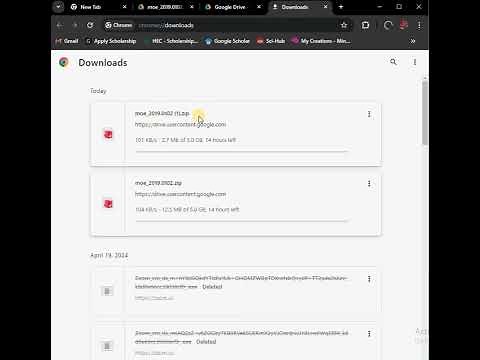Click the red file icon of second download
480x360 pixels.
(x=108, y=204)
